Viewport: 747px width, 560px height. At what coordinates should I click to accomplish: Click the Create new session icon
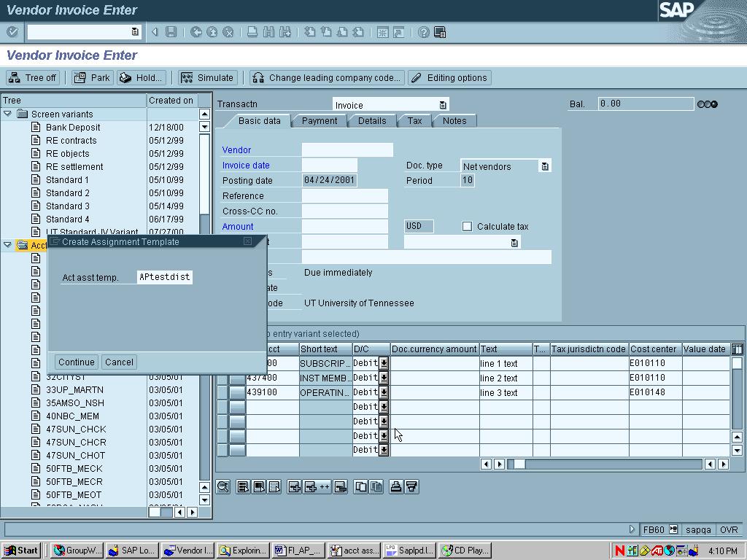click(382, 32)
